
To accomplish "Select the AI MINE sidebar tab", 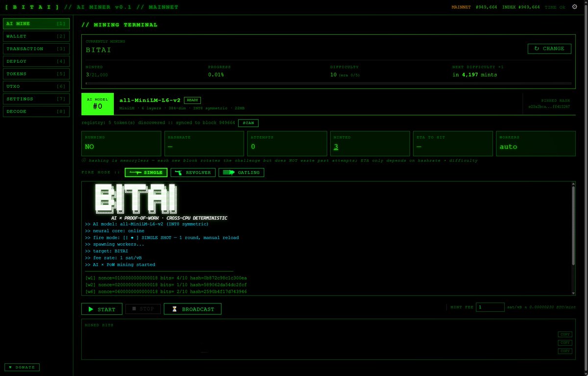I will click(x=36, y=24).
